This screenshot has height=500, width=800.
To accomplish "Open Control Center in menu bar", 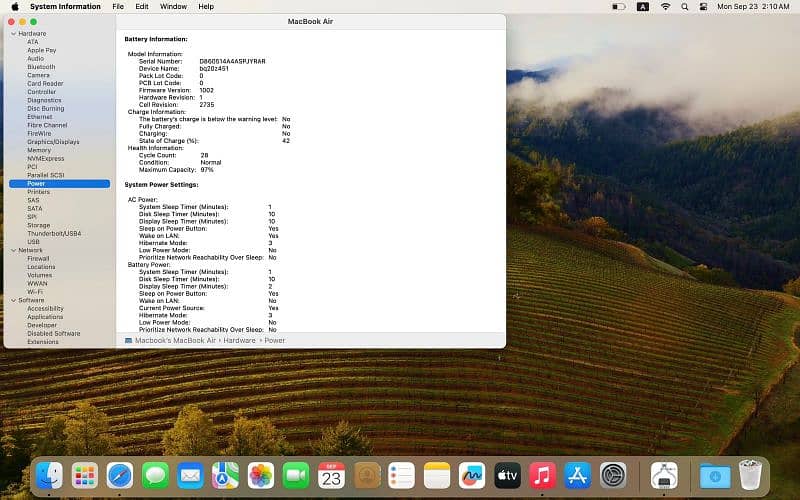I will [x=703, y=6].
